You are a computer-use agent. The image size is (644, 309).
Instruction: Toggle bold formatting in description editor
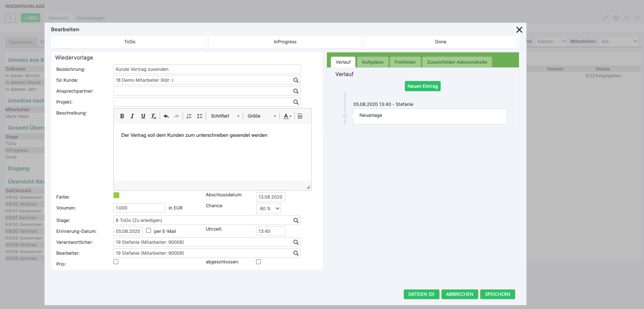tap(122, 116)
